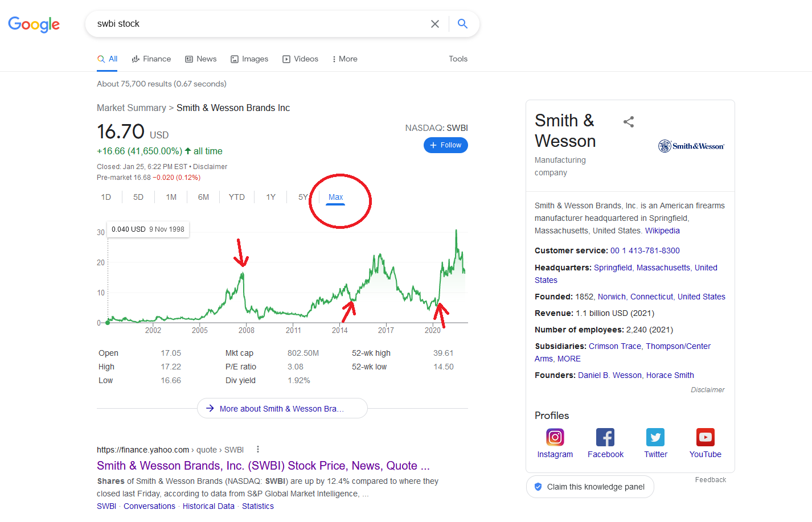812x522 pixels.
Task: Open the YouTube profile icon
Action: [706, 437]
